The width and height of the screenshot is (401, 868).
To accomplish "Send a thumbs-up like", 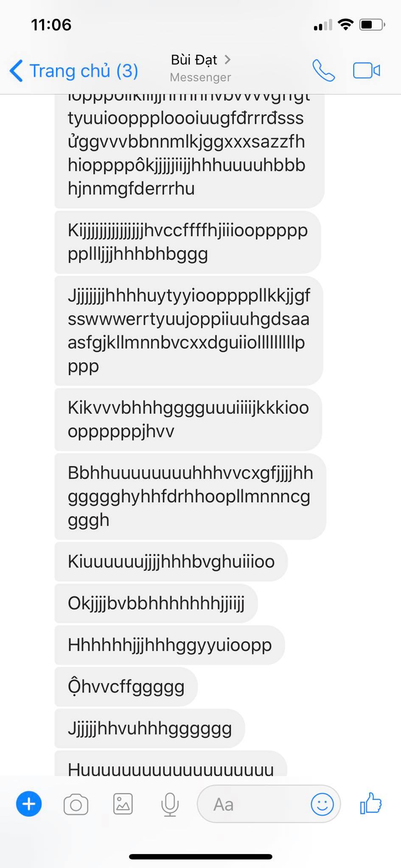I will 371,803.
